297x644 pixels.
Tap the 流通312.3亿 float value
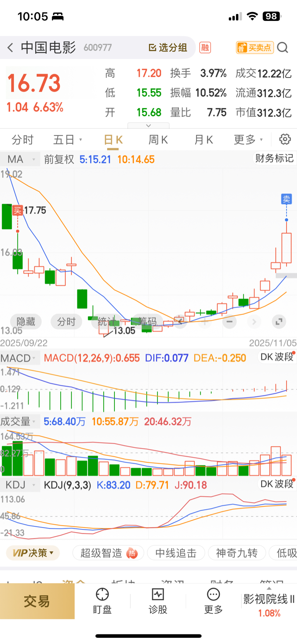263,93
